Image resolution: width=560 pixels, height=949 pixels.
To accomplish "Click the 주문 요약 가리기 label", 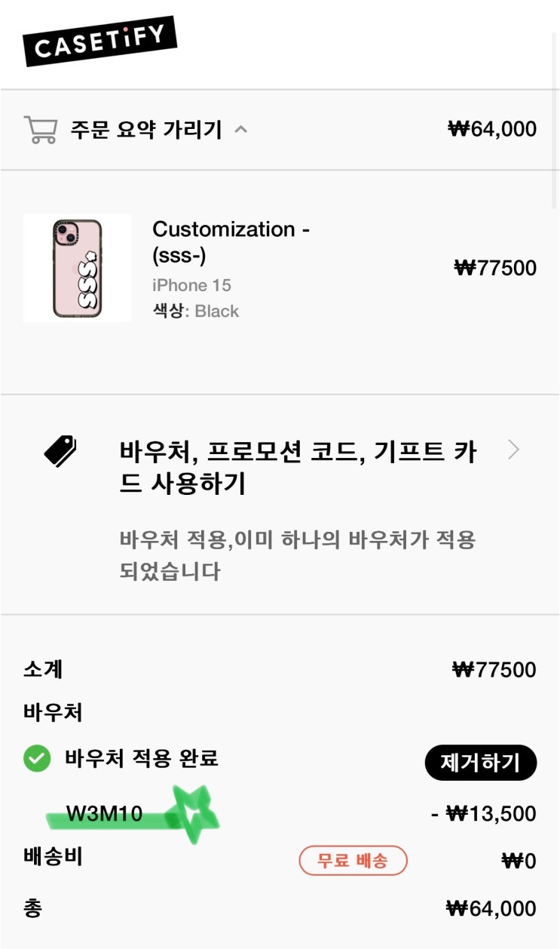I will 146,130.
